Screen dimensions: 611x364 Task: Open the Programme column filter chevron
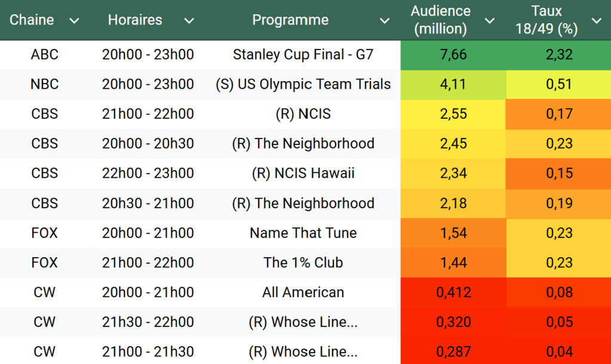(x=385, y=21)
